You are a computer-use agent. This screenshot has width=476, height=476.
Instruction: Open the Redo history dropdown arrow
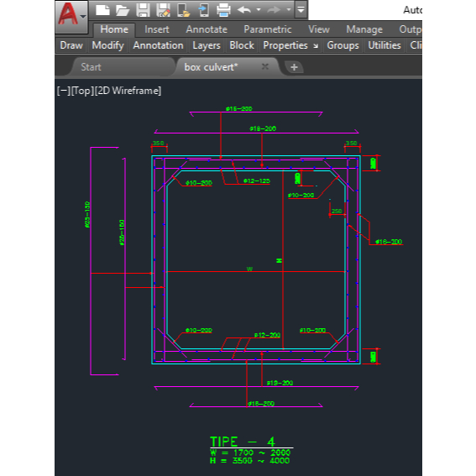(x=289, y=10)
